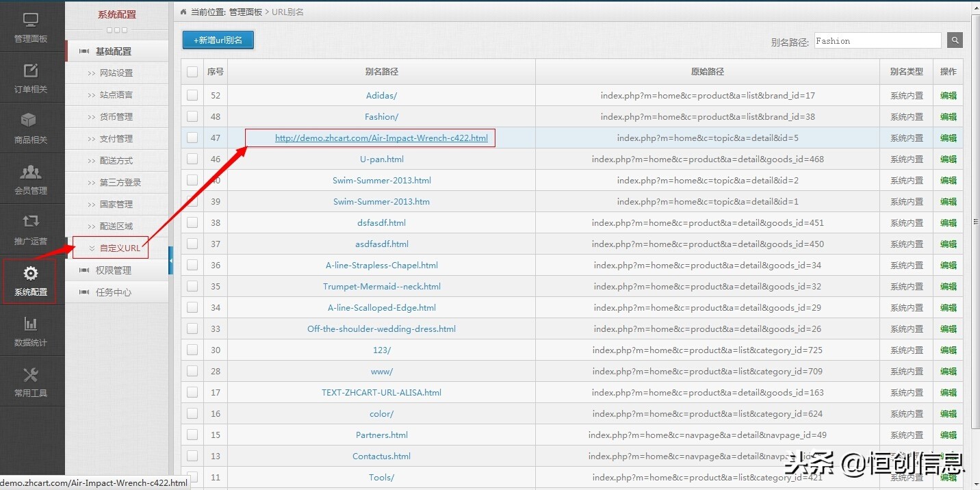Open the Air-Impact-Wrench-c422.html link

[x=381, y=138]
